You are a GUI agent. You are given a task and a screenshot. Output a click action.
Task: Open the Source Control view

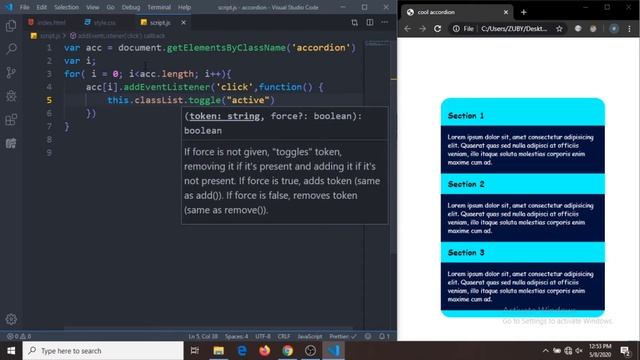pos(11,73)
